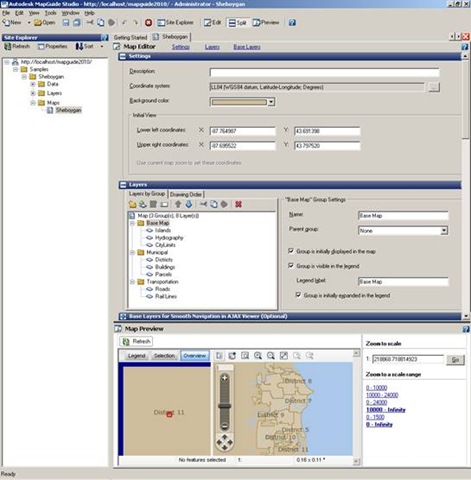Click the add layer icon in Layers toolbar
The height and width of the screenshot is (480, 471).
click(x=143, y=204)
